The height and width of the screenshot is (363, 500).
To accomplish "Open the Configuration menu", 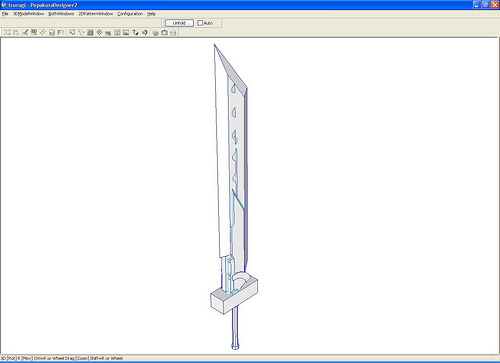I will 130,14.
